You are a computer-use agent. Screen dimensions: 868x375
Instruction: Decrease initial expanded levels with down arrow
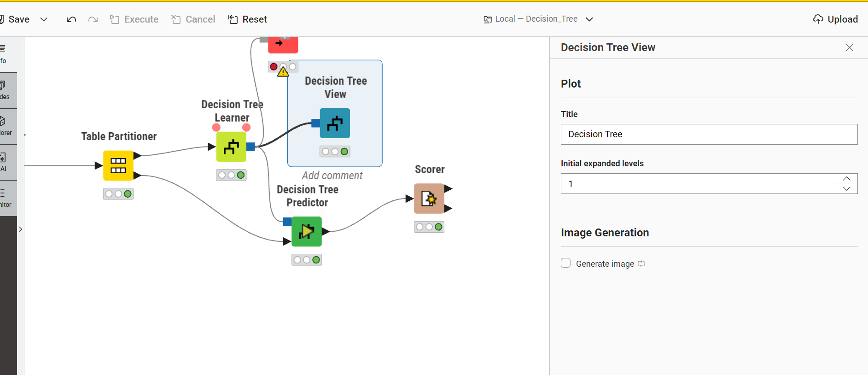[x=846, y=188]
